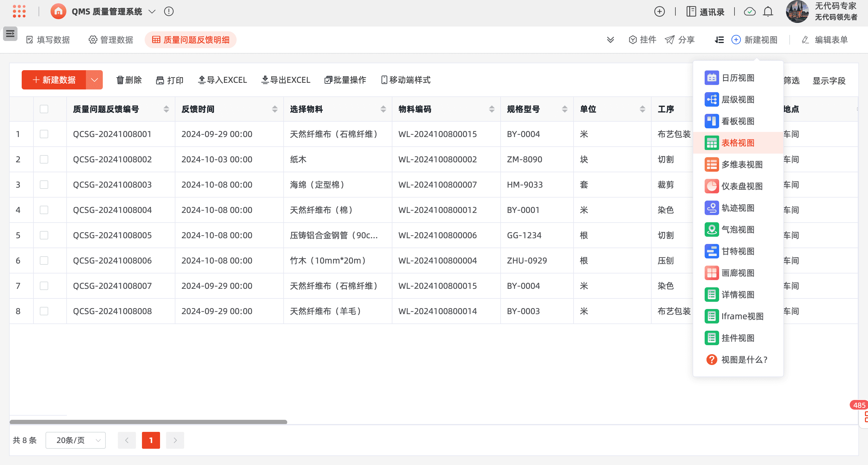Open the 20条/页 page size dropdown
Image resolution: width=868 pixels, height=465 pixels.
click(76, 440)
